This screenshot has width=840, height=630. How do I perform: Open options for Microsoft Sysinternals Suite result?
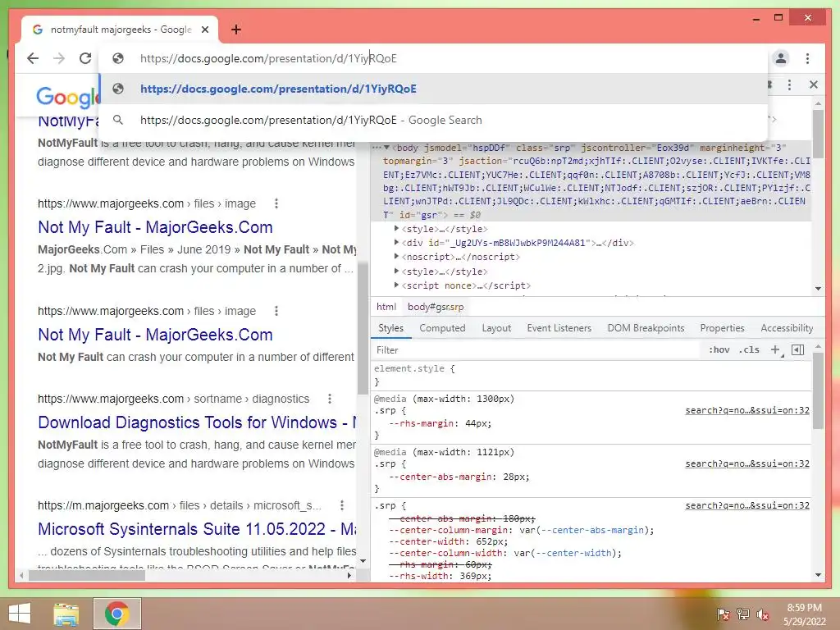[342, 505]
